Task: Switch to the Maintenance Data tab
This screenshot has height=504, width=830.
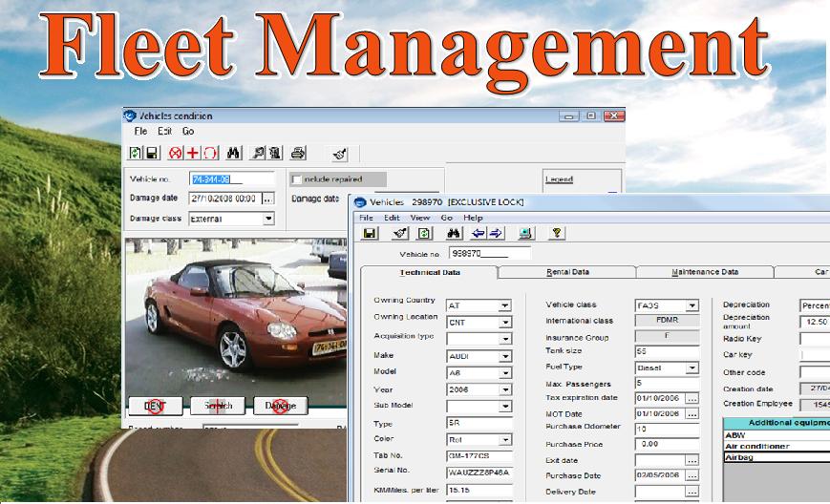Action: tap(705, 272)
